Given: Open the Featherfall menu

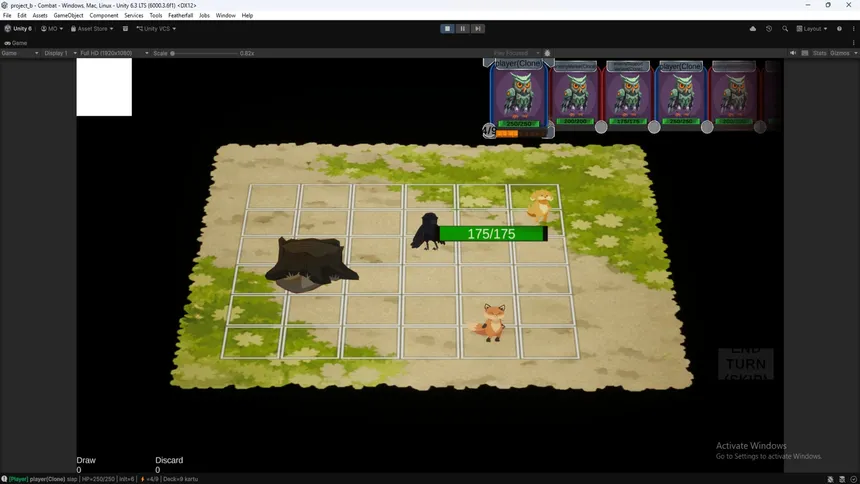Looking at the screenshot, I should coord(181,16).
